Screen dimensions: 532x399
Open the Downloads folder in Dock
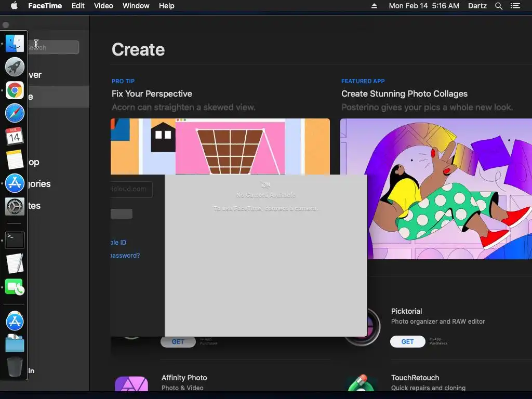[15, 343]
